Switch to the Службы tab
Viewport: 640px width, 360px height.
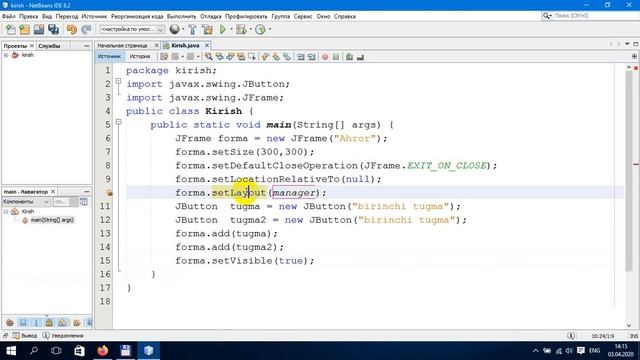pyautogui.click(x=49, y=46)
